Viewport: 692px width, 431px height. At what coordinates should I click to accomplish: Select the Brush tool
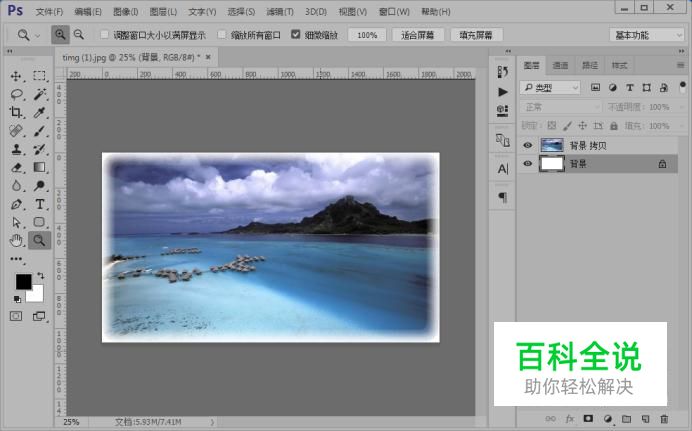pyautogui.click(x=39, y=131)
